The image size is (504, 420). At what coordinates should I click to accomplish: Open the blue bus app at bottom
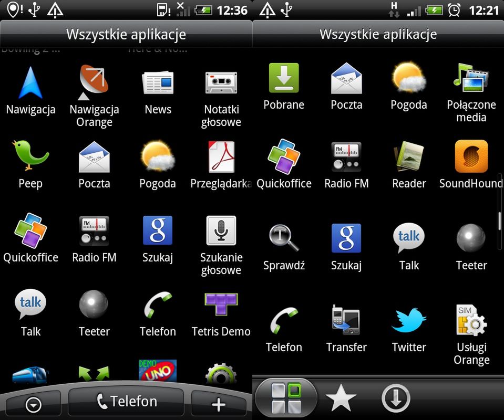[30, 375]
